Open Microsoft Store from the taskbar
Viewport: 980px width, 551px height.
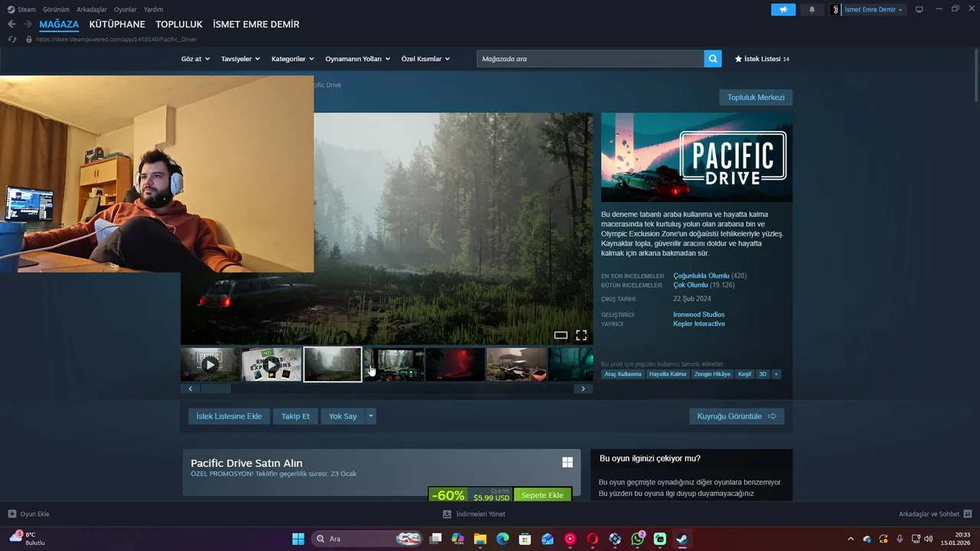coord(524,539)
